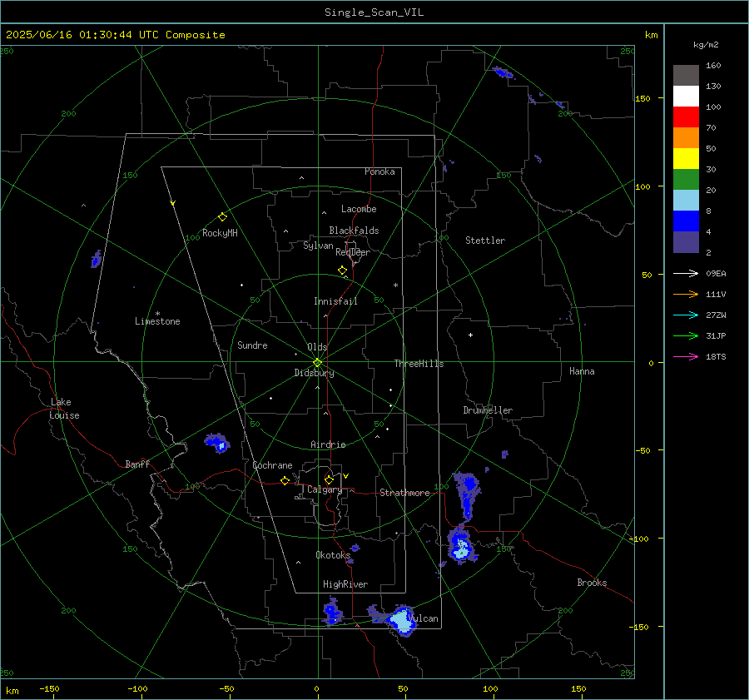The width and height of the screenshot is (749, 700).
Task: Click the Lake Louise label
Action: [64, 409]
